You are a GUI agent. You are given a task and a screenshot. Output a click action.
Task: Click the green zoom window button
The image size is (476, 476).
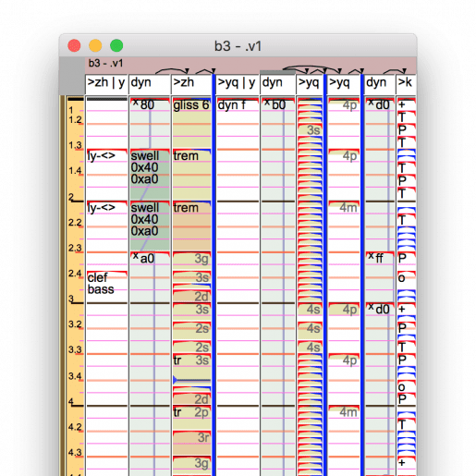pyautogui.click(x=116, y=45)
